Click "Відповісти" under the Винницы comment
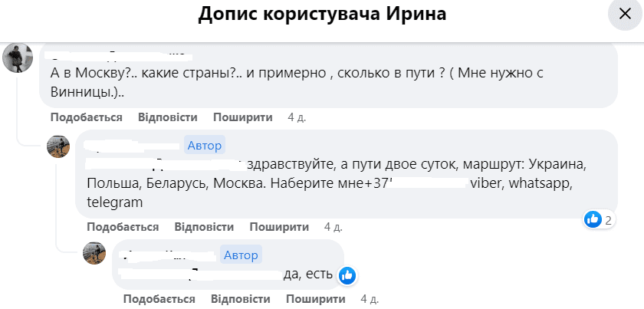644x309 pixels. [167, 117]
